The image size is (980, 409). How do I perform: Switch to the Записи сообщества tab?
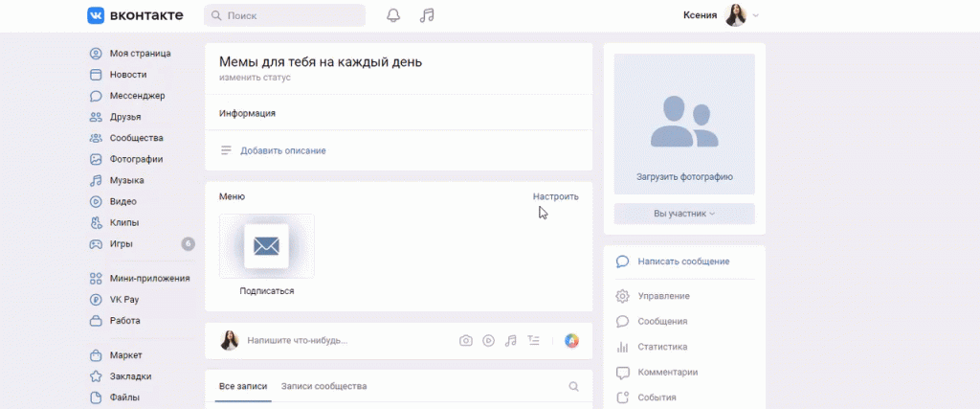tap(323, 387)
